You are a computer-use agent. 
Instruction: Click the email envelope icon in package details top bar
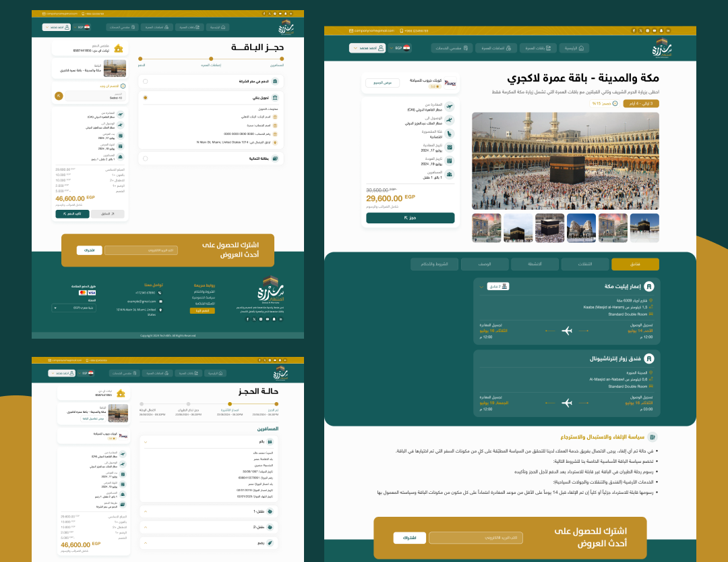pos(351,30)
